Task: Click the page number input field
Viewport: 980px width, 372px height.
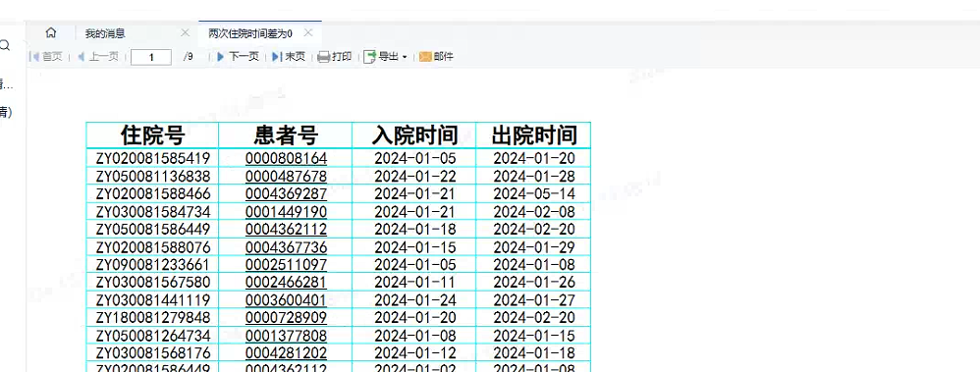Action: coord(151,57)
